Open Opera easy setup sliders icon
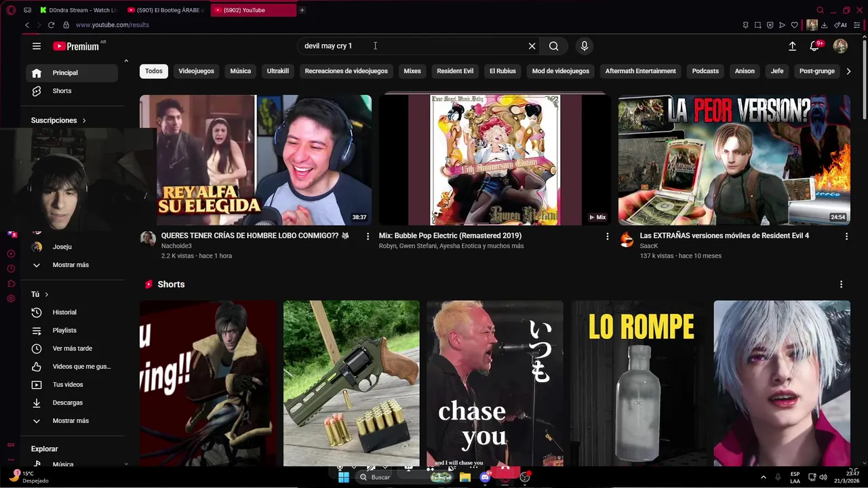Image resolution: width=868 pixels, height=488 pixels. click(857, 25)
